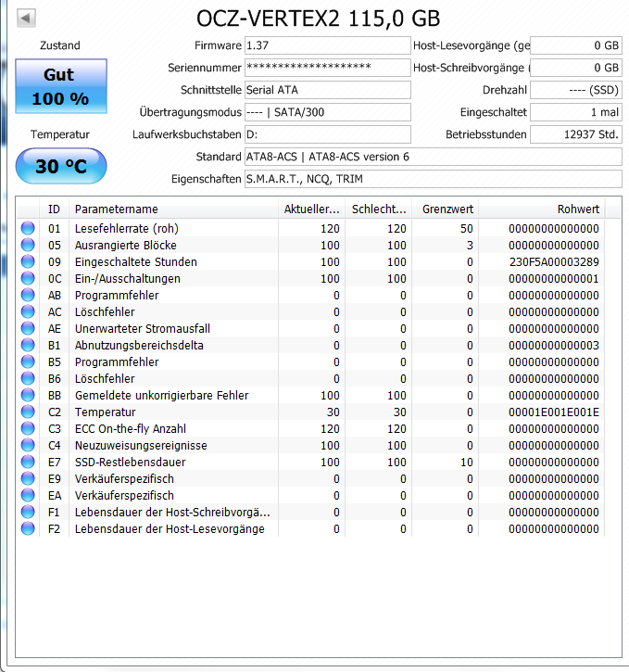Screen dimensions: 629x672
Task: Click the status orb in Temperatur row C2
Action: (x=28, y=412)
